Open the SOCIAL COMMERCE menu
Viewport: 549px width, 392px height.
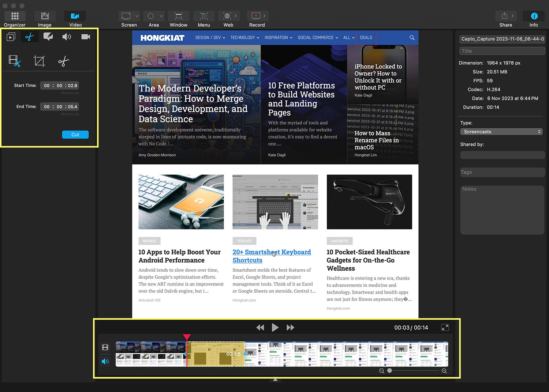pos(318,38)
